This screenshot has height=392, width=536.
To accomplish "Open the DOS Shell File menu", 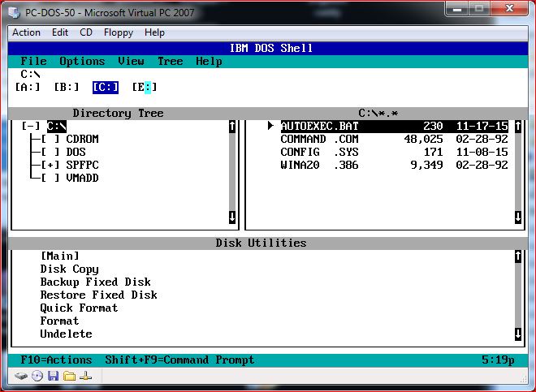I will click(x=33, y=61).
